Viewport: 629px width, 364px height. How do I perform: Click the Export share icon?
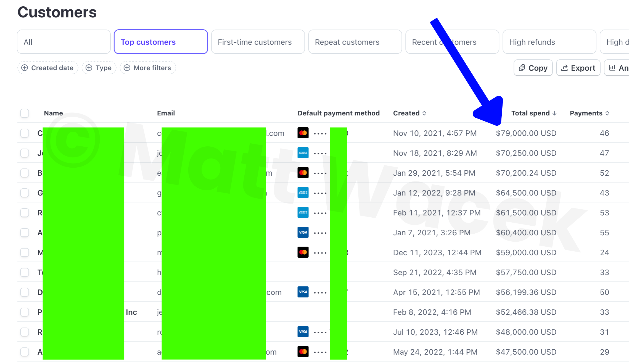click(x=565, y=68)
